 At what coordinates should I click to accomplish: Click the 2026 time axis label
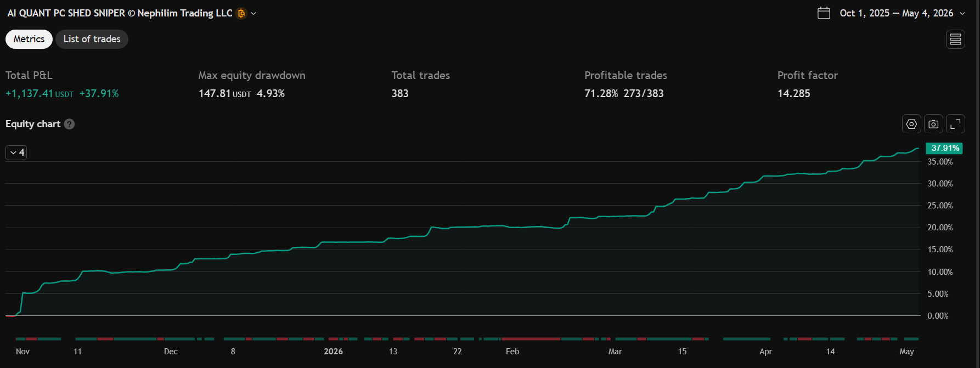[x=334, y=352]
